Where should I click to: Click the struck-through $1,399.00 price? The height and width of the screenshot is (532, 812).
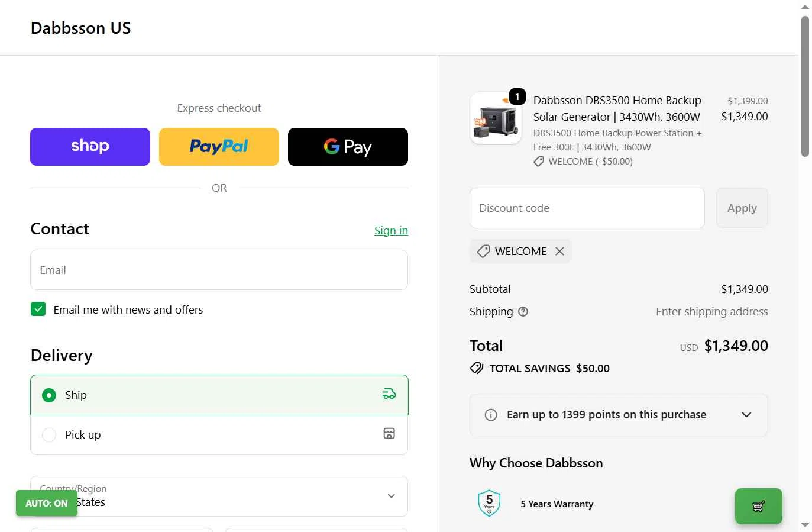tap(748, 101)
